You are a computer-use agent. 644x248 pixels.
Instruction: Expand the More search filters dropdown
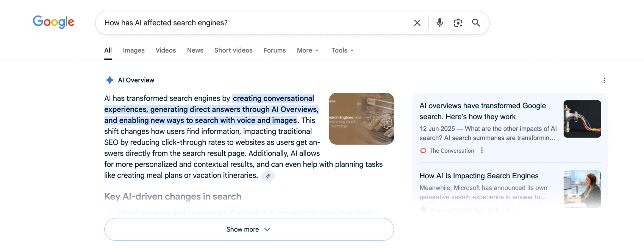pyautogui.click(x=308, y=50)
